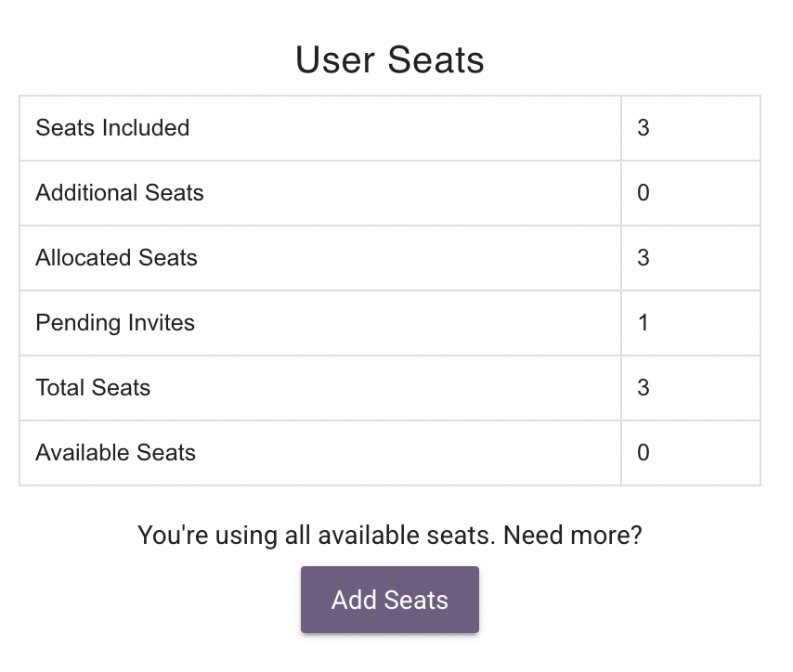
Task: Select the Pending Invites row label
Action: point(115,323)
